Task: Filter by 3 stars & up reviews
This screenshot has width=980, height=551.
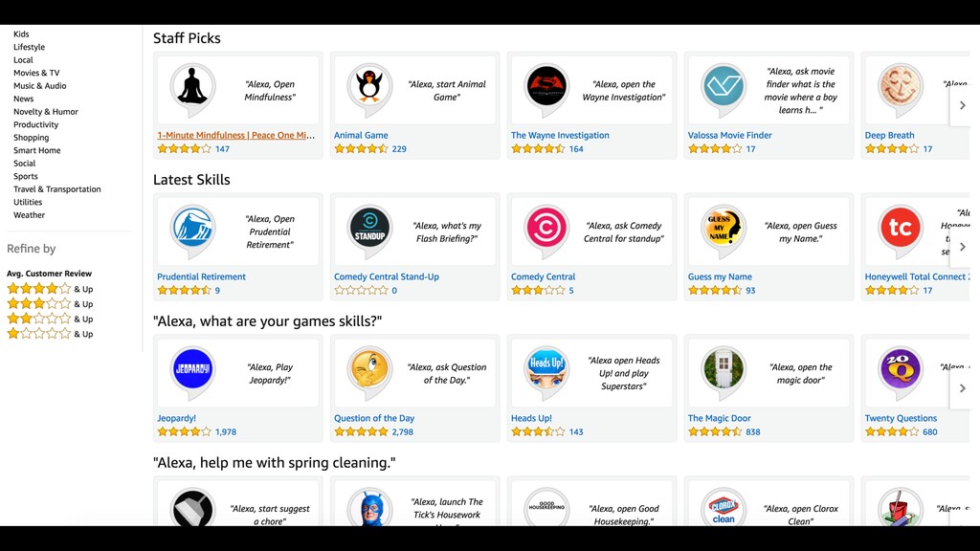Action: pyautogui.click(x=50, y=304)
